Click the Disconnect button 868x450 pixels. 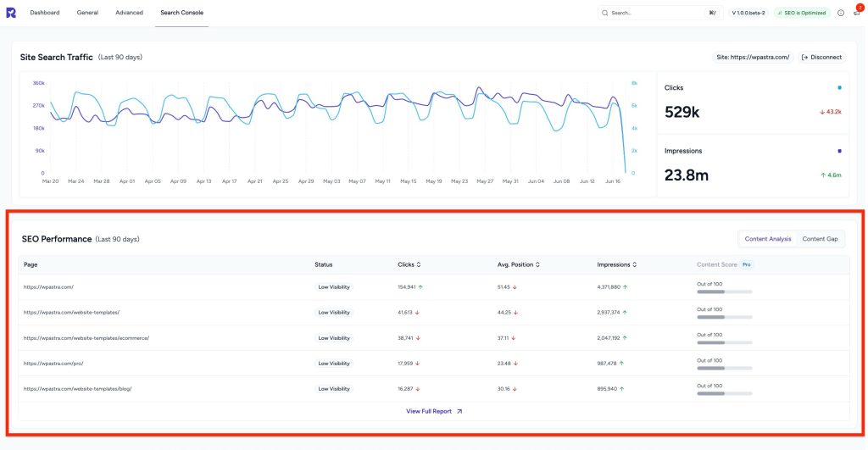coord(821,57)
